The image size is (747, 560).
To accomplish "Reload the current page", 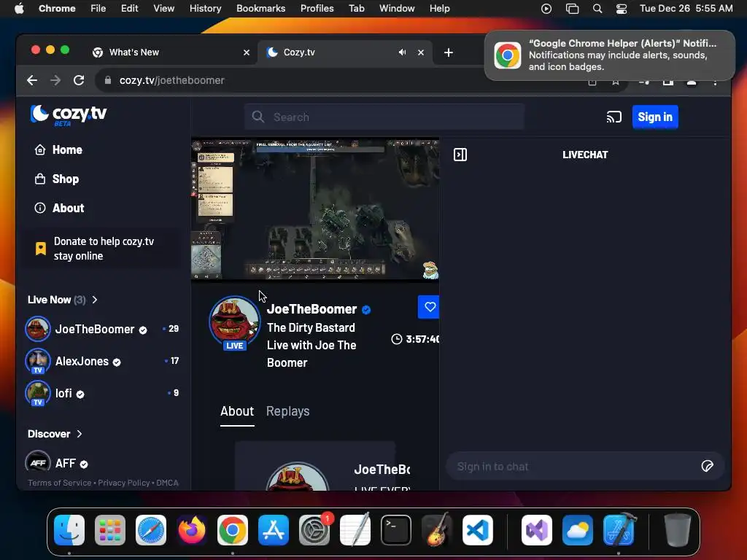I will coord(79,80).
